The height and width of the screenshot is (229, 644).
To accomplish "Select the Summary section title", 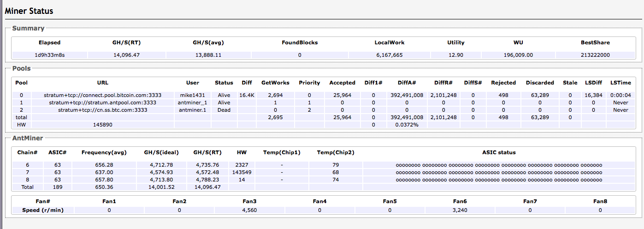I will 28,28.
